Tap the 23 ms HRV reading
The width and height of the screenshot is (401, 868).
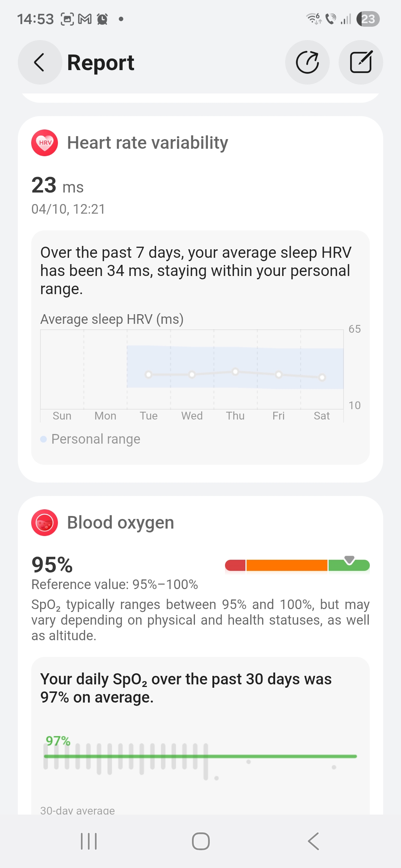click(x=58, y=185)
